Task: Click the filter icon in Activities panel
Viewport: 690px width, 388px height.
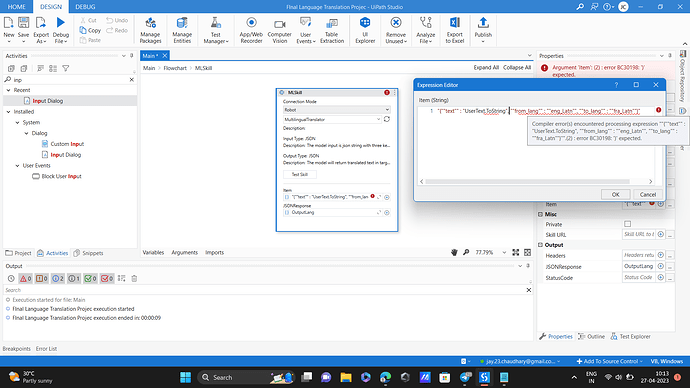Action: coord(66,68)
